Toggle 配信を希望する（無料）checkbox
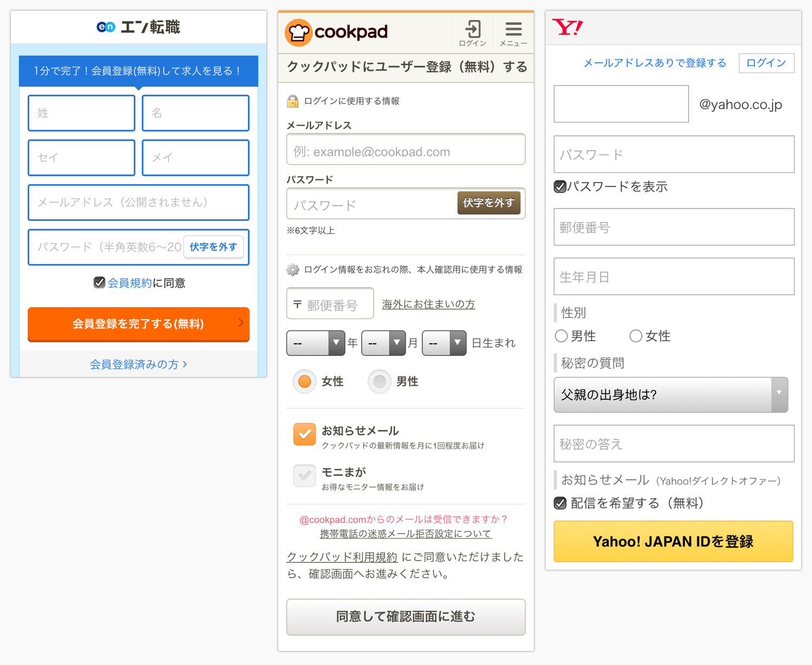 click(560, 503)
